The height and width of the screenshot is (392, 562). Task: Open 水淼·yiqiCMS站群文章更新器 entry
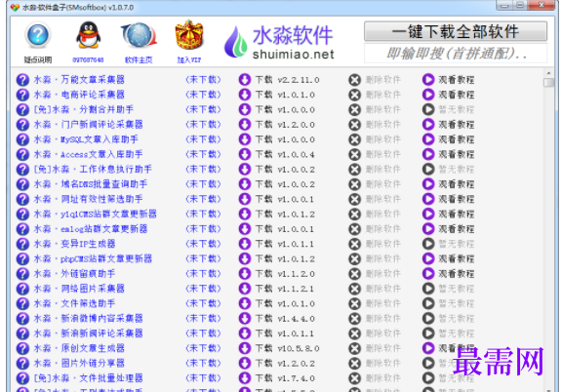[95, 215]
